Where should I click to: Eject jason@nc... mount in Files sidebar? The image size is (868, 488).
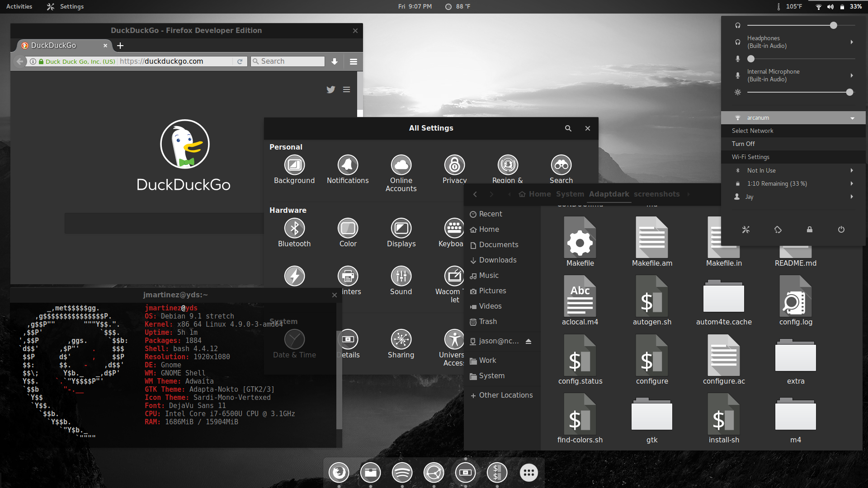coord(528,341)
